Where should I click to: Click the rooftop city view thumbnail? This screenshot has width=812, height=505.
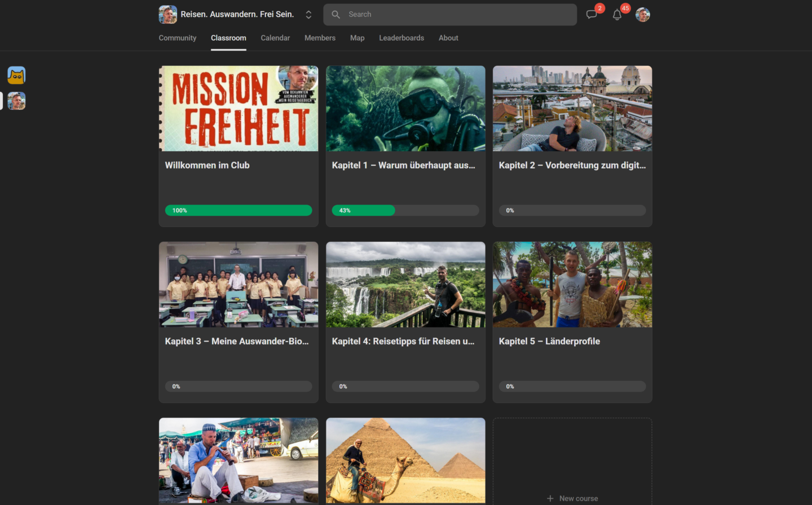tap(572, 108)
